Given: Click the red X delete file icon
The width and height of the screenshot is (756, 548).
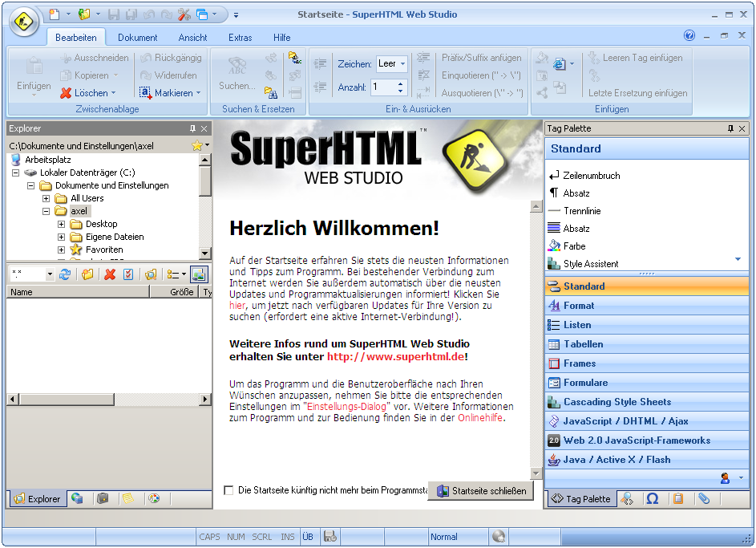Looking at the screenshot, I should 110,274.
